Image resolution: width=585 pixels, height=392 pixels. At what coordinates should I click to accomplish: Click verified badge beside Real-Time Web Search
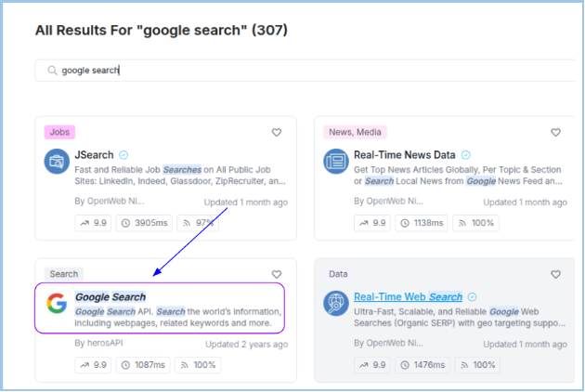473,297
